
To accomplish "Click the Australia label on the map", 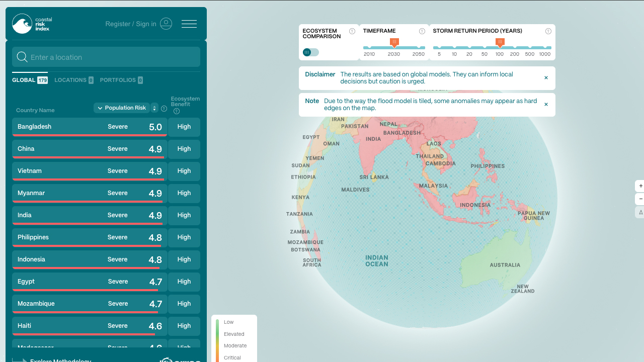I will 505,265.
